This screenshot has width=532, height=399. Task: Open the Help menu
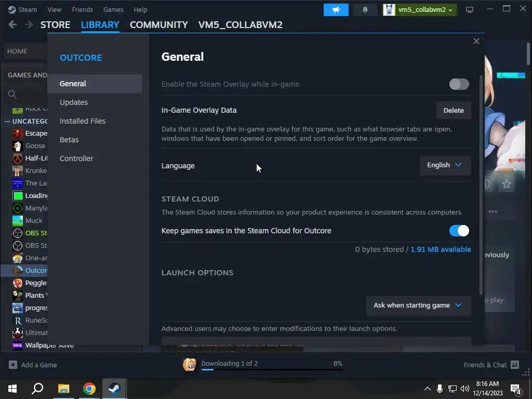tap(140, 9)
